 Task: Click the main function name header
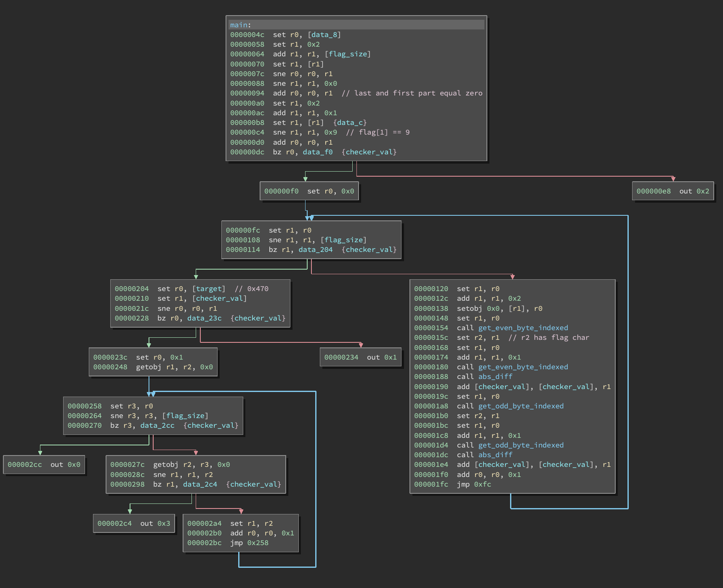pyautogui.click(x=239, y=25)
